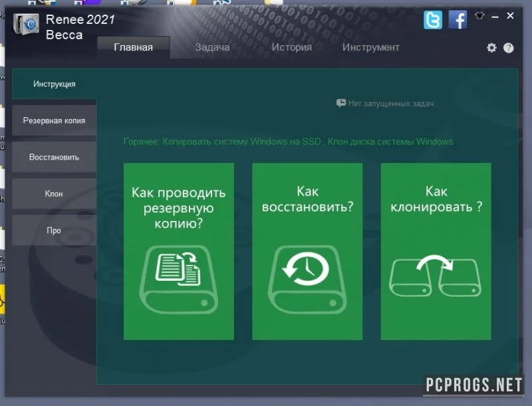Open the 'Как клонировать ?' tile
Screen dimensions: 532x406
[x=436, y=252]
